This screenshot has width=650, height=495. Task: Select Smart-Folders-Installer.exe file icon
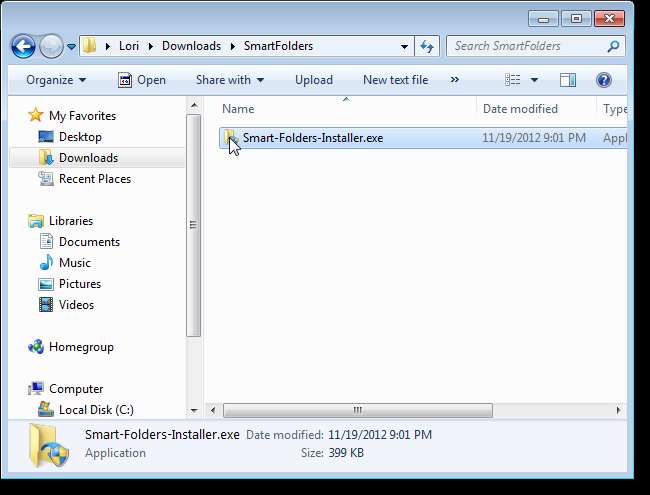[230, 137]
